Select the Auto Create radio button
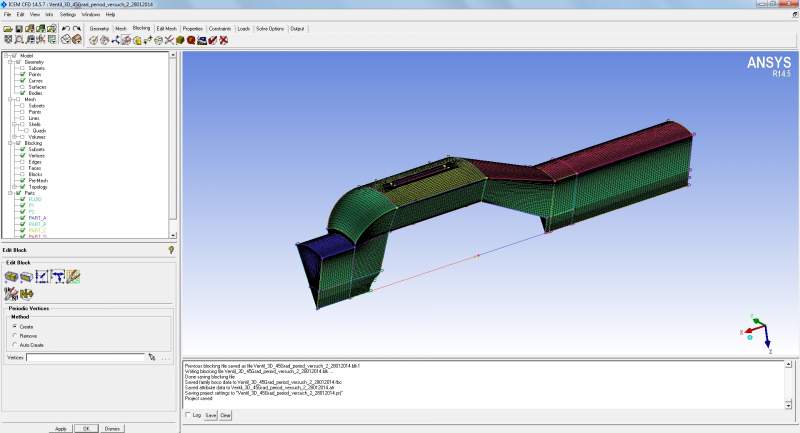The image size is (800, 433). 15,345
